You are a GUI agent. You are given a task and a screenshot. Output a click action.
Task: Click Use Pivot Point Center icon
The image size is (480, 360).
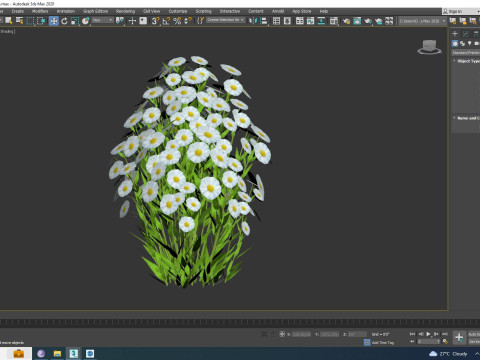click(x=120, y=21)
